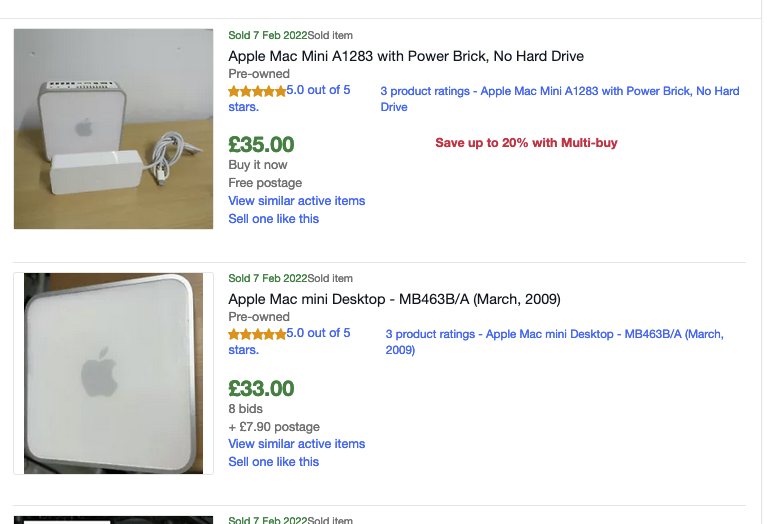This screenshot has width=767, height=524.
Task: Click 5.0 out of 5 stars text for A1283
Action: tap(318, 90)
